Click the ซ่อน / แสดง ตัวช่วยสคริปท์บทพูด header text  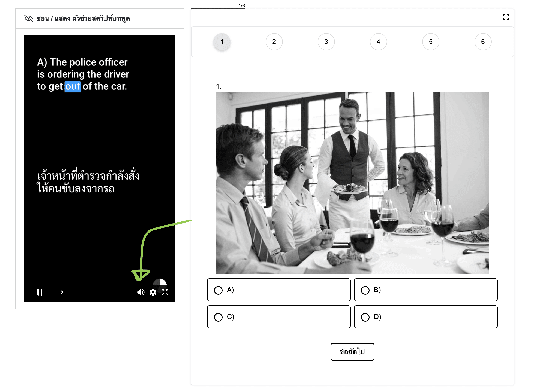(x=83, y=18)
